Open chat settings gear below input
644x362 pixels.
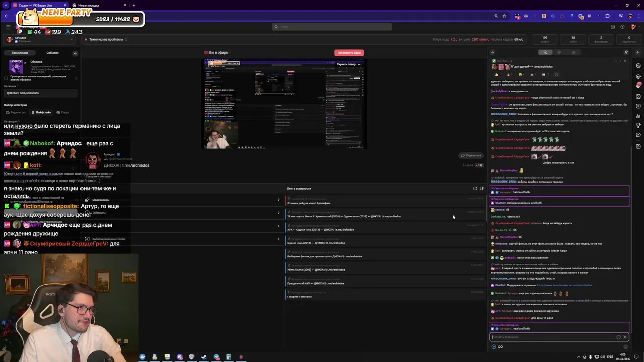pos(625,346)
